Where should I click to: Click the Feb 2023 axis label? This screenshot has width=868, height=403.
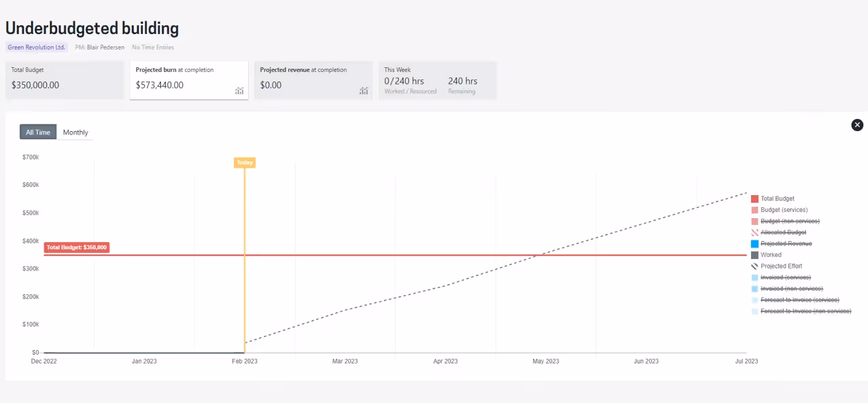245,362
